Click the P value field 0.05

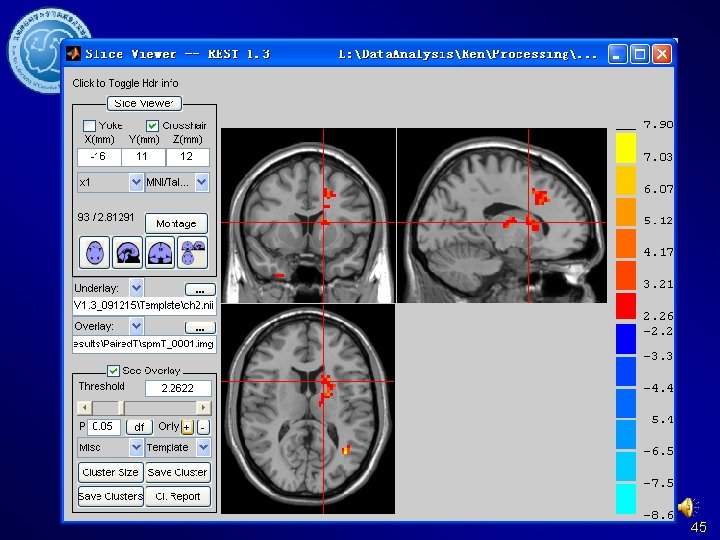tap(103, 427)
